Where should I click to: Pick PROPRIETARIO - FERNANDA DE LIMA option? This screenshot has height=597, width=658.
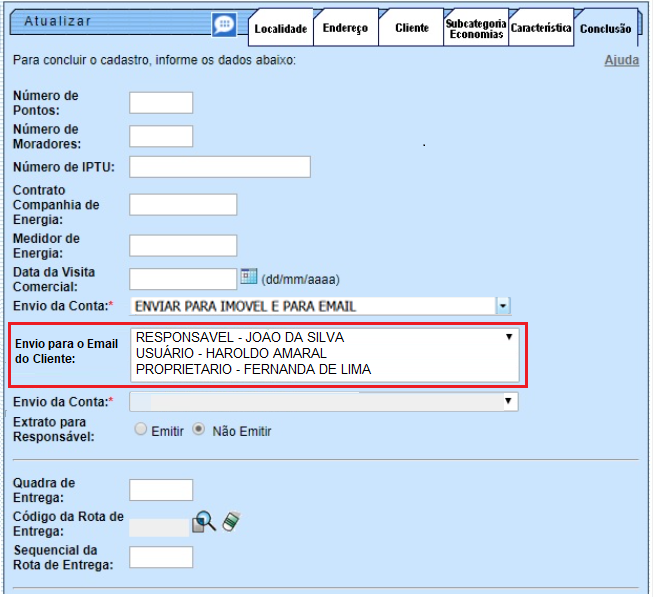253,370
